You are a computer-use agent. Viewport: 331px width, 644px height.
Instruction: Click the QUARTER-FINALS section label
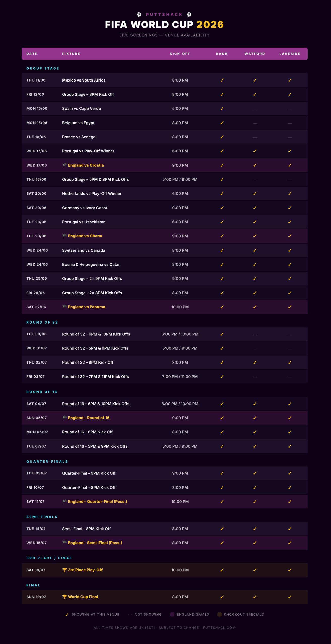click(47, 462)
